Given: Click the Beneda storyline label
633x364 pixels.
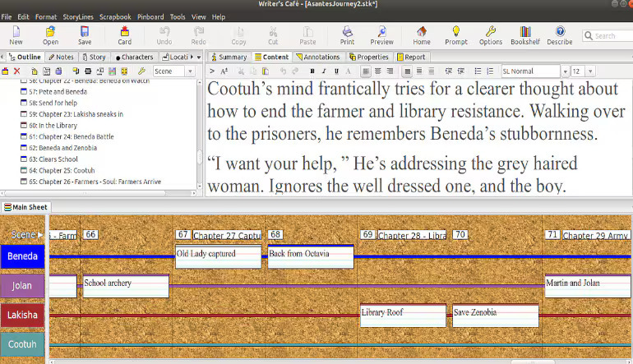Looking at the screenshot, I should click(23, 256).
